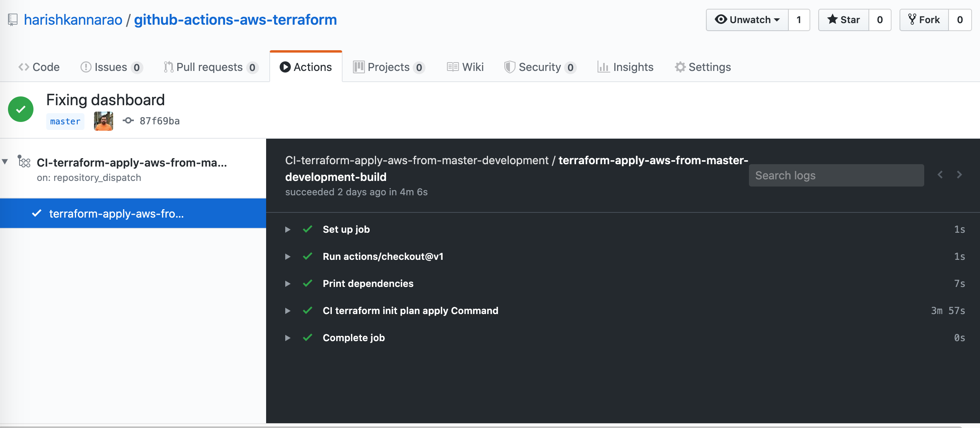The image size is (980, 428).
Task: Click the 0s duration for Complete job
Action: pyautogui.click(x=960, y=338)
